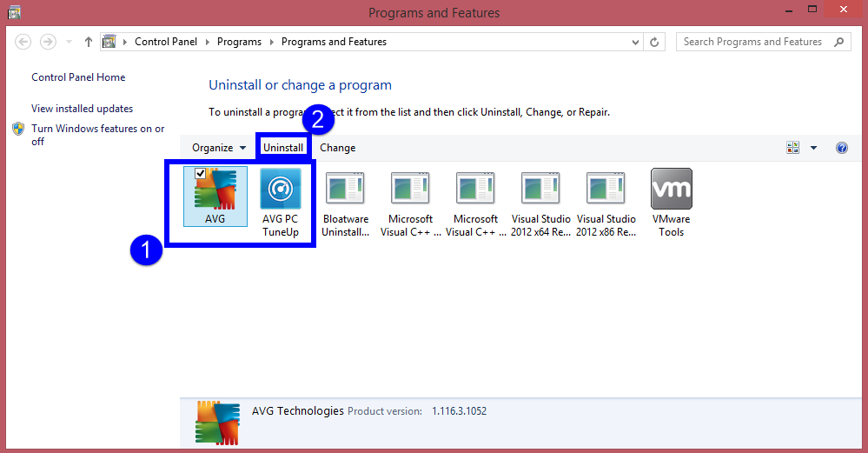Click the Programs breadcrumb
Viewport: 868px width, 453px height.
239,42
